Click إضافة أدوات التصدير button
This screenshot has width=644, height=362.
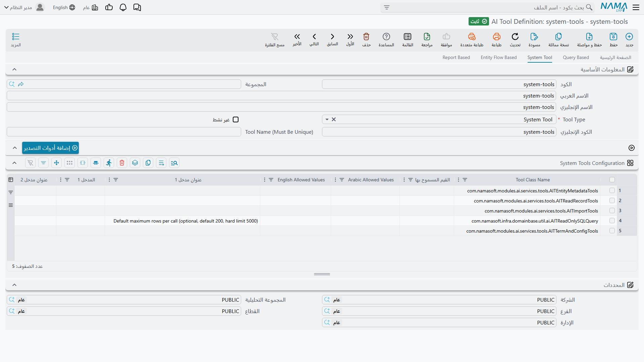[51, 148]
